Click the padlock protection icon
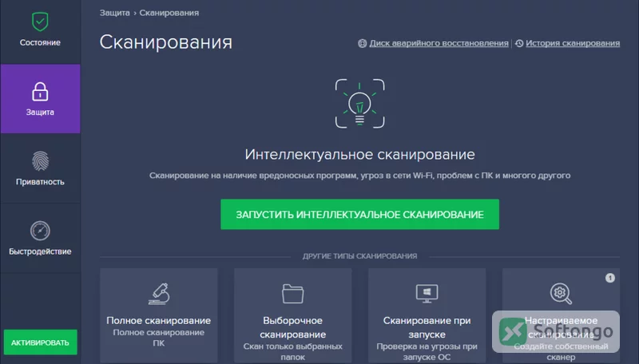This screenshot has width=639, height=364. pos(40,91)
